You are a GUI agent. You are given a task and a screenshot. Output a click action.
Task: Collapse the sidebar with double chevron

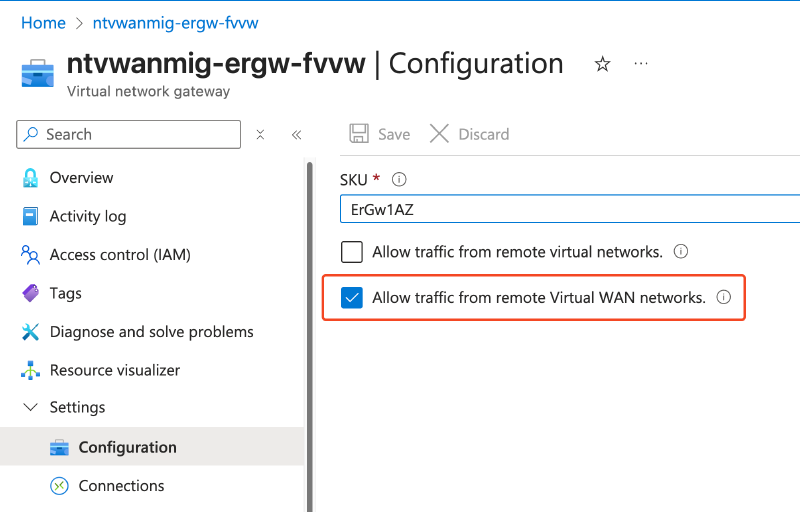coord(296,135)
